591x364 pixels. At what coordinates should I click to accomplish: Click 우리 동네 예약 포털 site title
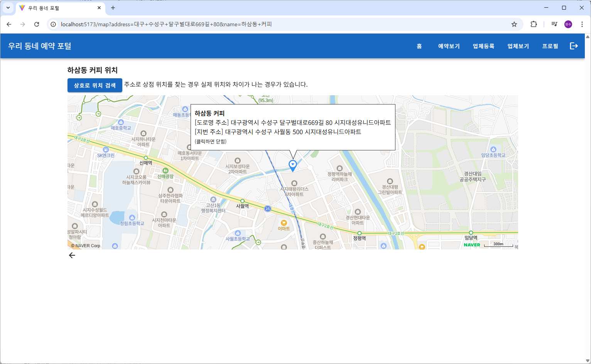[x=40, y=46]
